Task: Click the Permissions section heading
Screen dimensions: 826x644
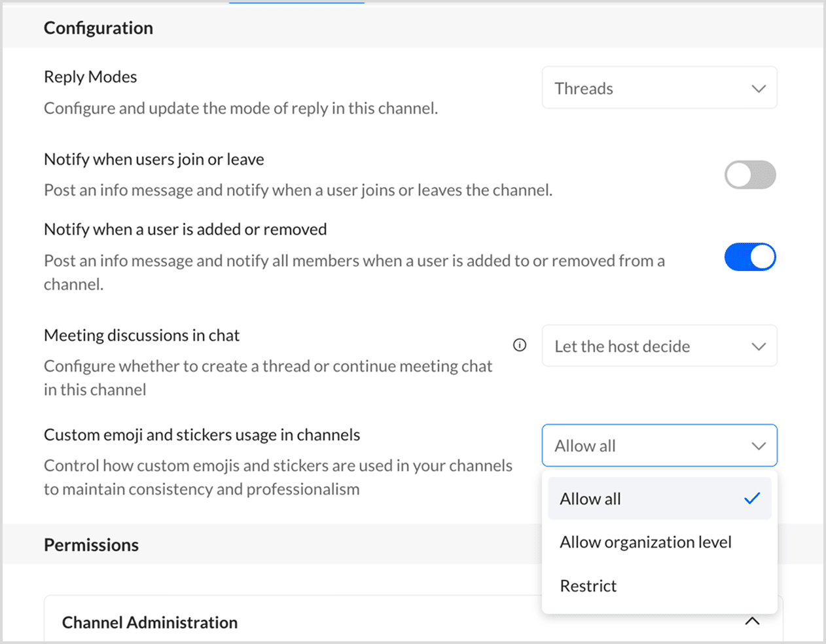Action: tap(91, 545)
